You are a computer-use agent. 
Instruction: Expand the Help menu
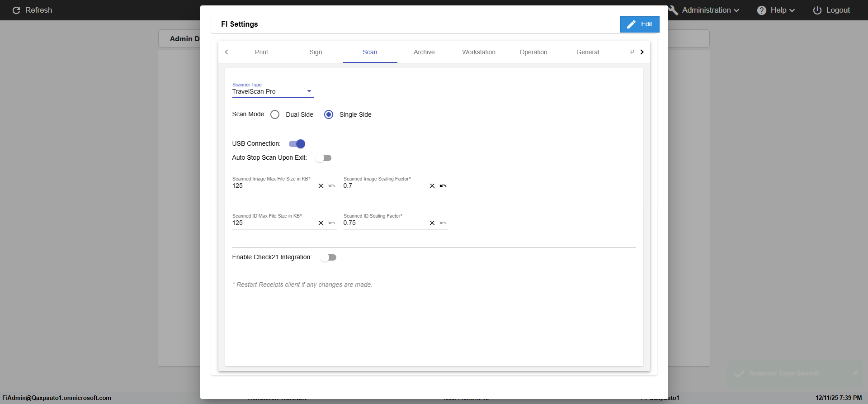coord(776,10)
